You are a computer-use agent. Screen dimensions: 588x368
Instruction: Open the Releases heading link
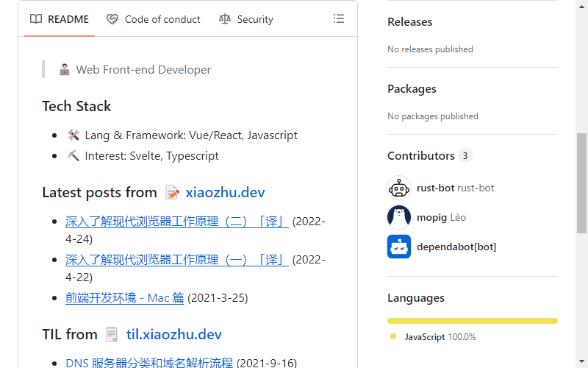click(x=410, y=22)
